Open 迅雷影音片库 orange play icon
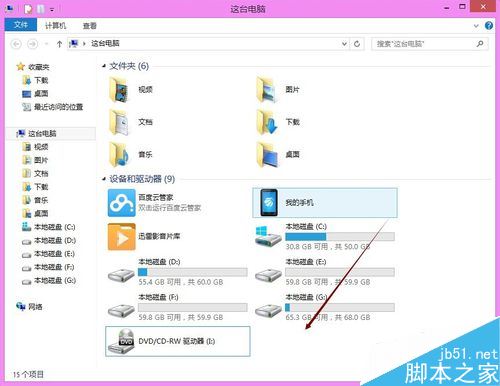Image resolution: width=500 pixels, height=386 pixels. click(122, 237)
